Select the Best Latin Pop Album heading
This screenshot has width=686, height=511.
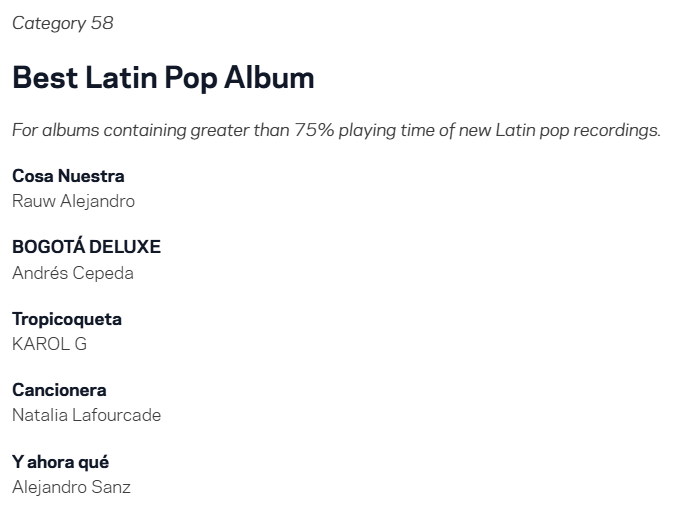pyautogui.click(x=163, y=78)
